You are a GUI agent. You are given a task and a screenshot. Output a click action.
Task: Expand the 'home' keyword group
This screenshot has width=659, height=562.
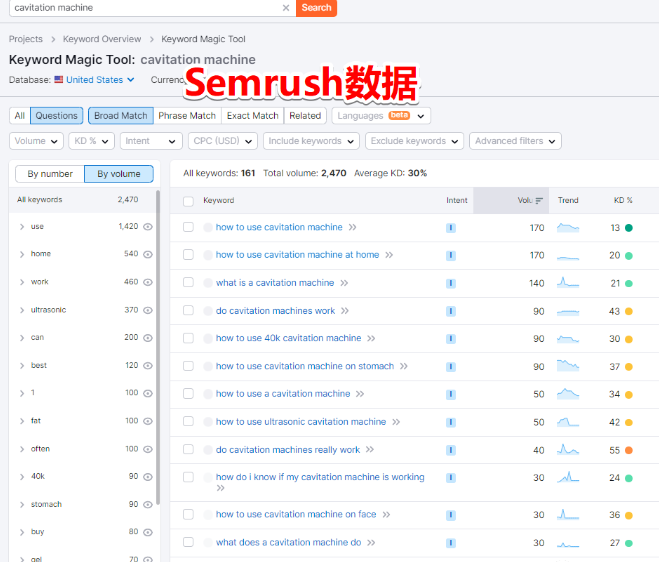tap(22, 254)
